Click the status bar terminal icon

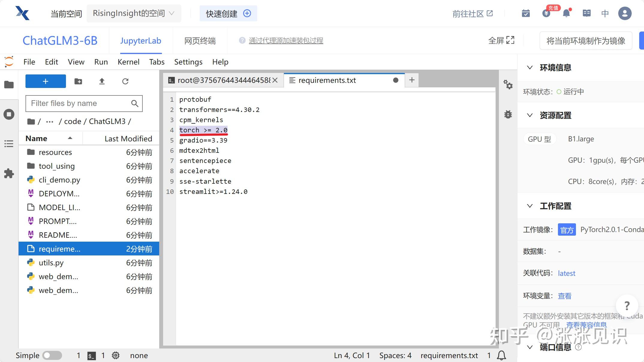click(91, 356)
